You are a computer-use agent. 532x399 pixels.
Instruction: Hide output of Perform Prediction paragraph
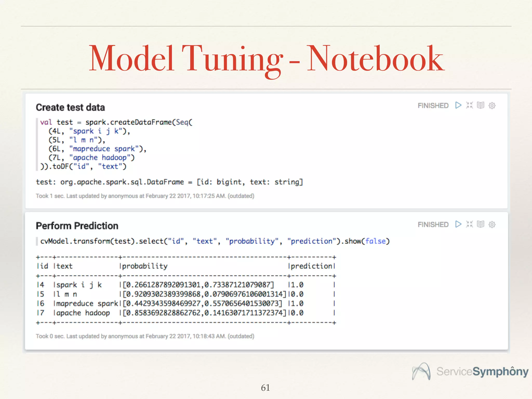[x=481, y=224]
